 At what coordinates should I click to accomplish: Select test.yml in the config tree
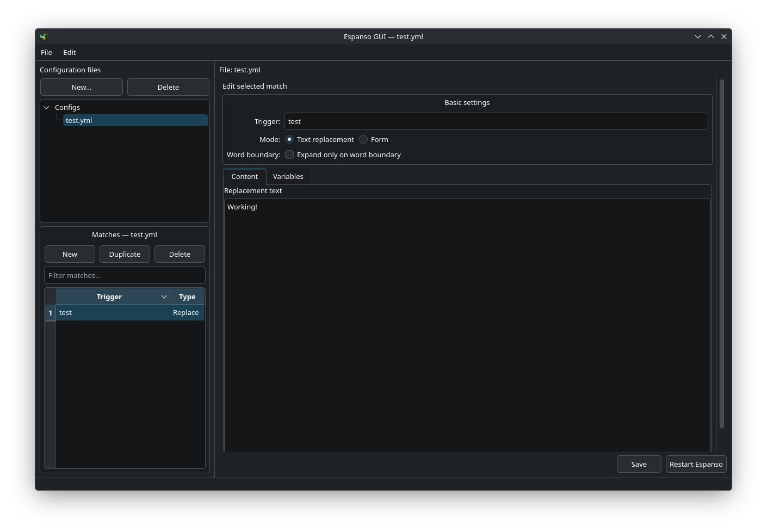[x=135, y=120]
